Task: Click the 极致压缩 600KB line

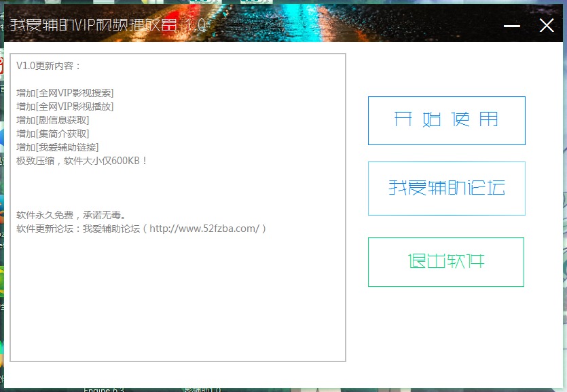Action: [81, 161]
